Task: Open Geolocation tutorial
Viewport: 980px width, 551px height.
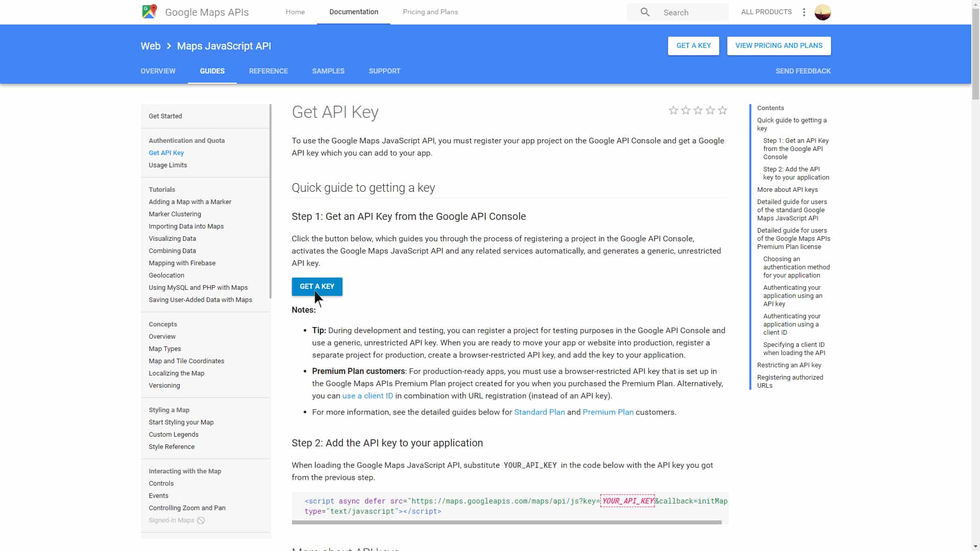Action: coord(166,275)
